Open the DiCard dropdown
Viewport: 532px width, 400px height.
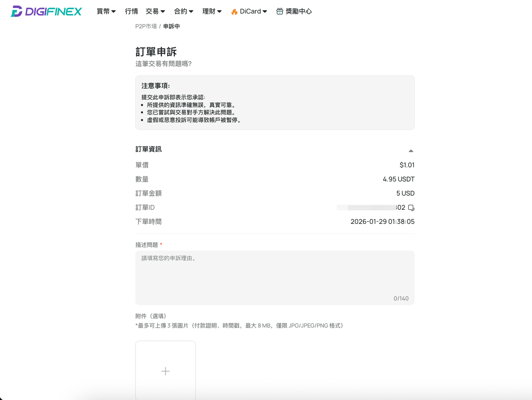(x=249, y=12)
